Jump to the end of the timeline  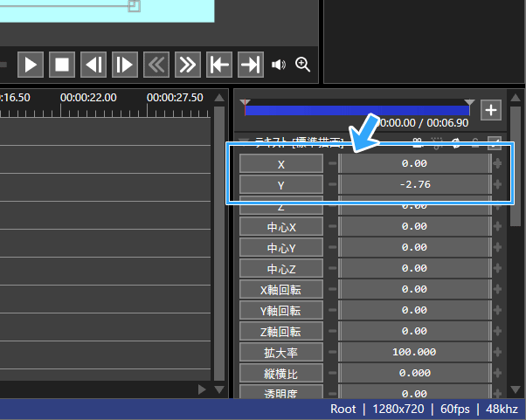pos(251,65)
